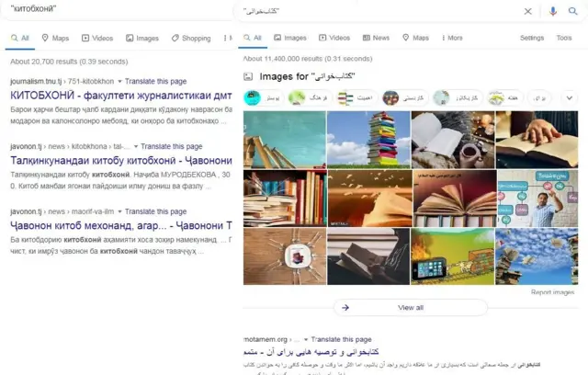This screenshot has height=375, width=588.
Task: Open Videos tab in left search
Action: (97, 39)
